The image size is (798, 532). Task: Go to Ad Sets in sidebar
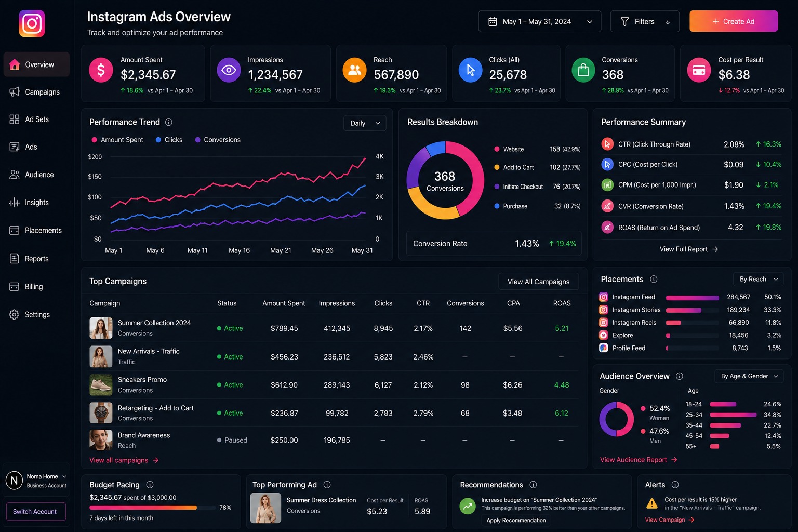coord(36,119)
